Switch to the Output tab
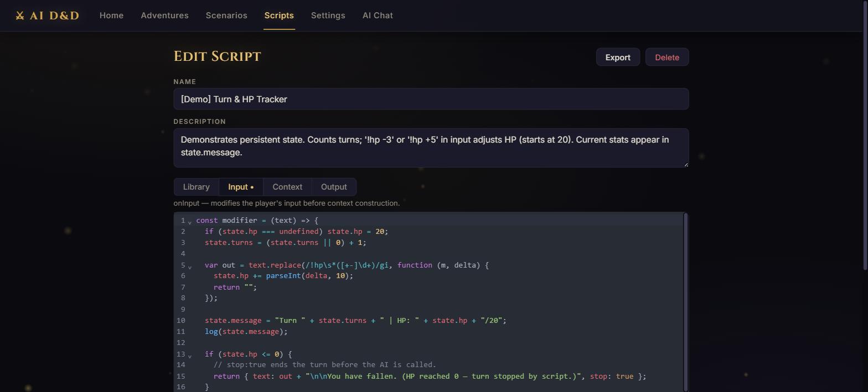Image resolution: width=868 pixels, height=392 pixels. point(334,187)
